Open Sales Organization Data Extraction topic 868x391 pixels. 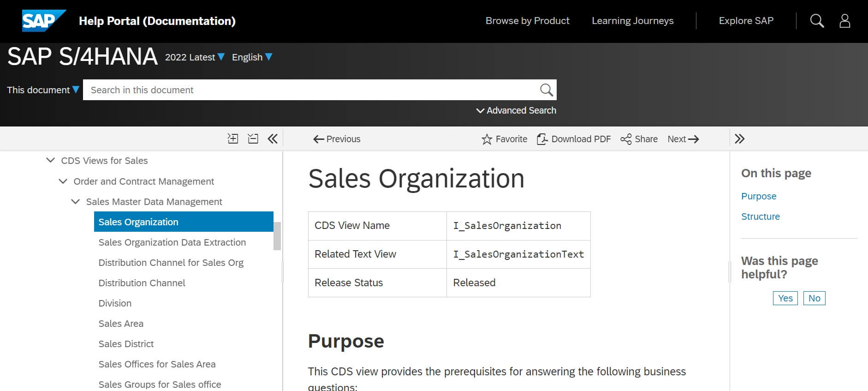[172, 242]
